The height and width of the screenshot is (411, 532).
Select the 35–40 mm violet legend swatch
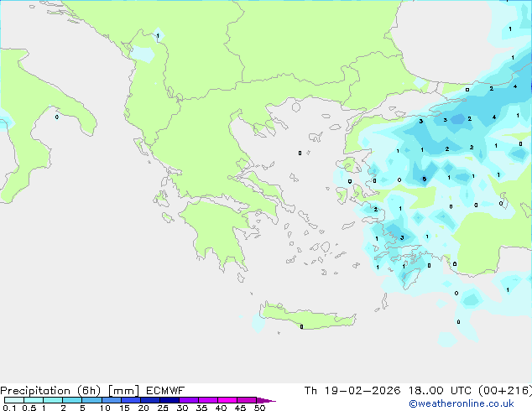coord(208,400)
